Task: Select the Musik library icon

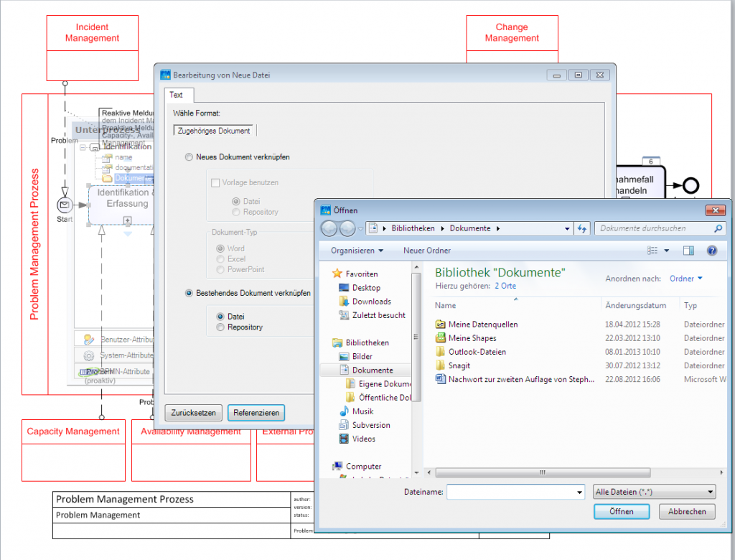Action: pyautogui.click(x=344, y=411)
